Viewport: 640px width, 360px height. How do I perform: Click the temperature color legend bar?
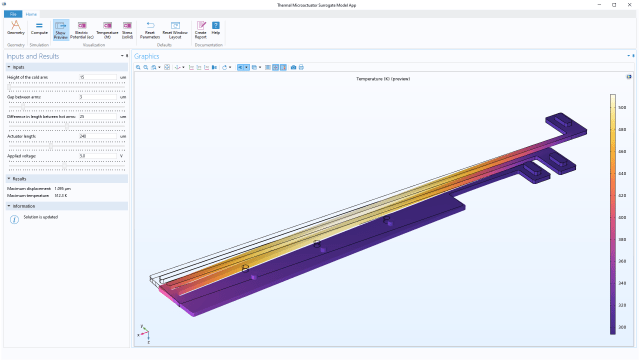pos(613,214)
